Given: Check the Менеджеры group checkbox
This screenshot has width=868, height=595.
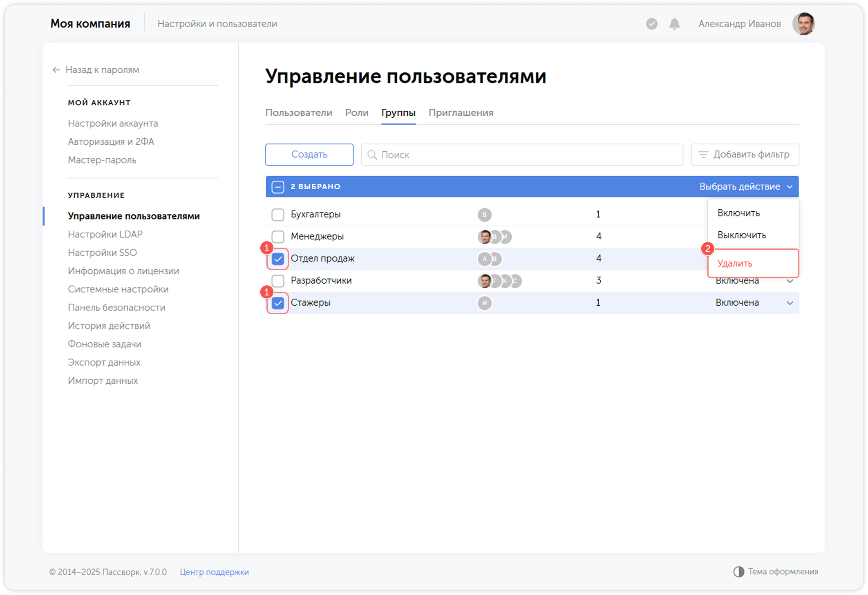Looking at the screenshot, I should click(278, 237).
